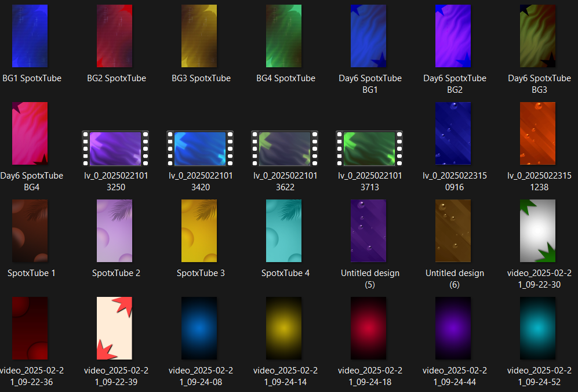Click the pink Day6 SpotxTube BG4 file
Screen dimensions: 578x392
click(x=30, y=133)
